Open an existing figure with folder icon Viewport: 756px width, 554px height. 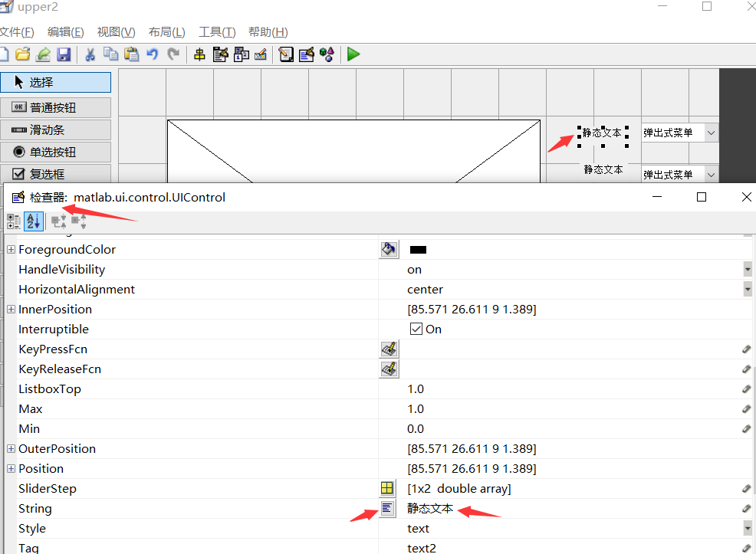point(23,54)
